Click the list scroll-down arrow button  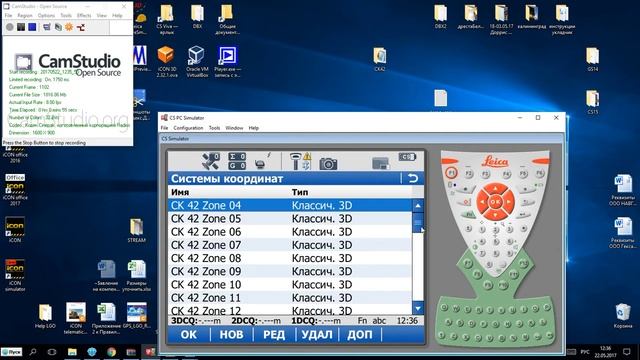(418, 308)
